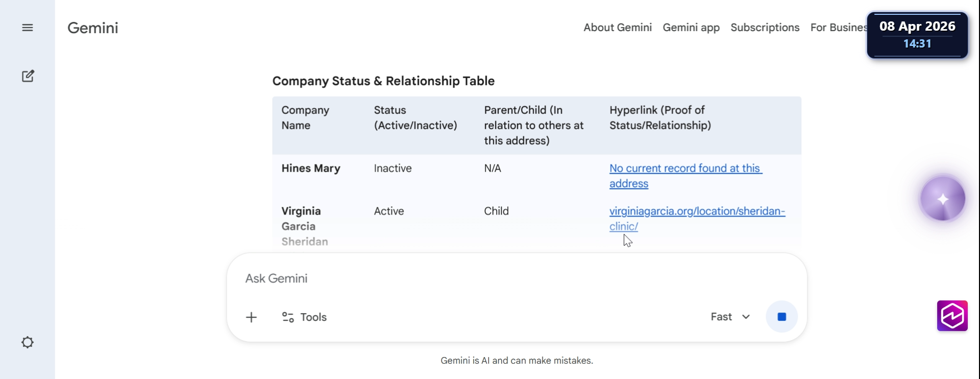
Task: Select the Virginia Garcia Sheridan cell
Action: pos(304,226)
